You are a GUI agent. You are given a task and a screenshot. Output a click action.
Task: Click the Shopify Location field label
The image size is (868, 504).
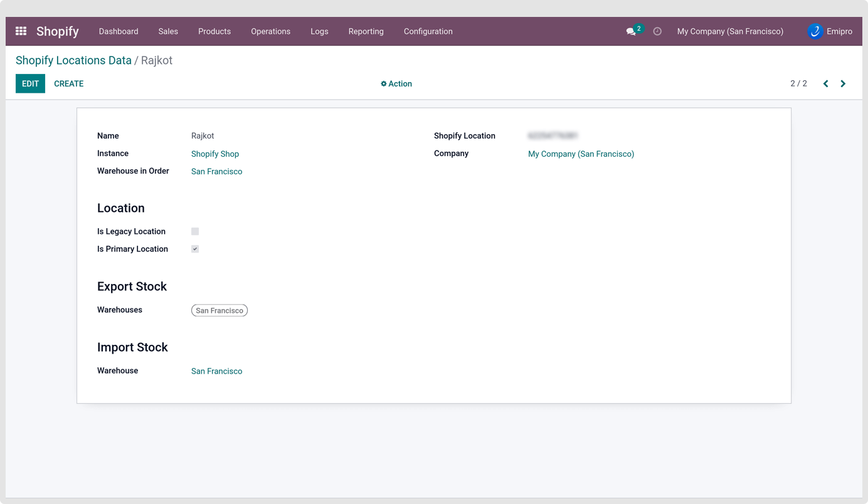pos(465,135)
